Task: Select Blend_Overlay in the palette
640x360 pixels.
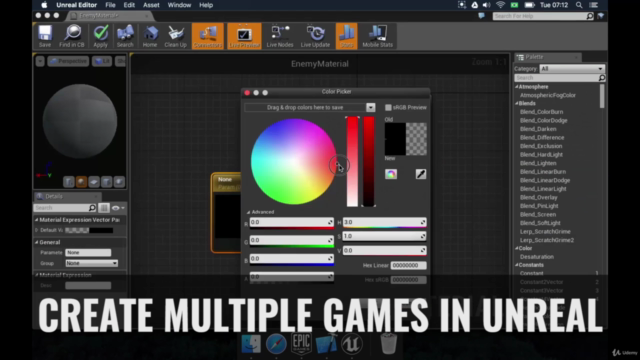Action: pyautogui.click(x=539, y=198)
